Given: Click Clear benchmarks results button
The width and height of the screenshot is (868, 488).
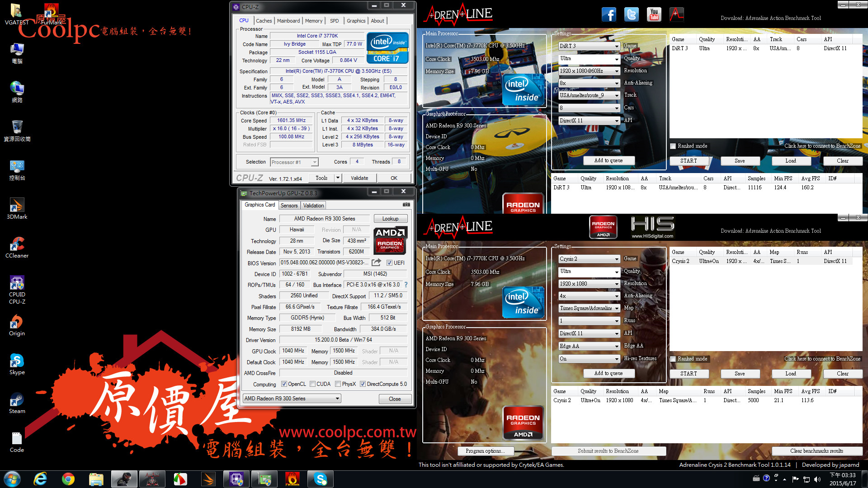Looking at the screenshot, I should 816,451.
